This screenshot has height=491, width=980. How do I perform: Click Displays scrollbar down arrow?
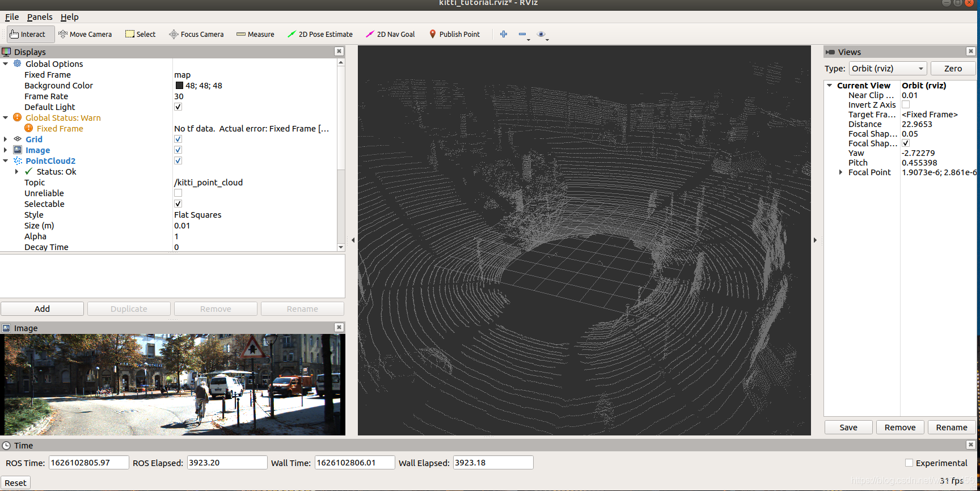pyautogui.click(x=341, y=247)
